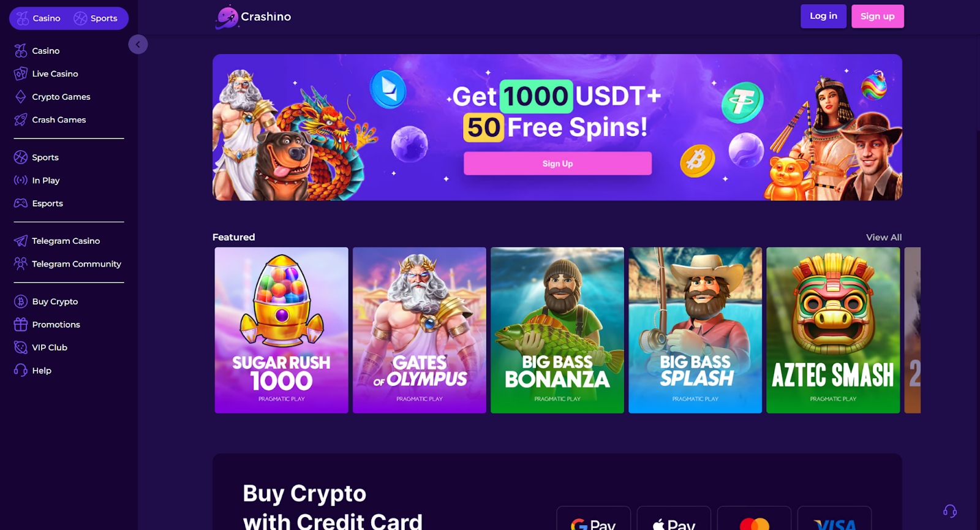Click the Crashino logo
Screen dimensions: 980x530
point(254,17)
